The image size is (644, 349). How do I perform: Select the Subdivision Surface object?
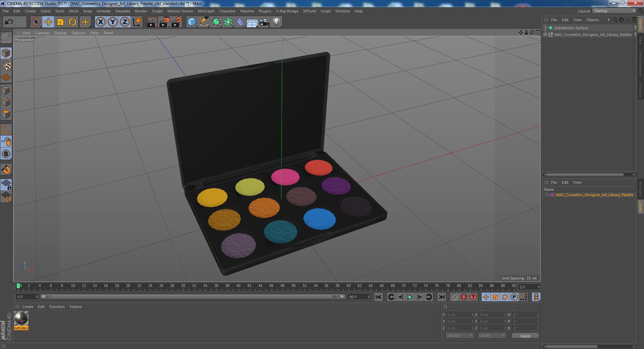pos(571,28)
